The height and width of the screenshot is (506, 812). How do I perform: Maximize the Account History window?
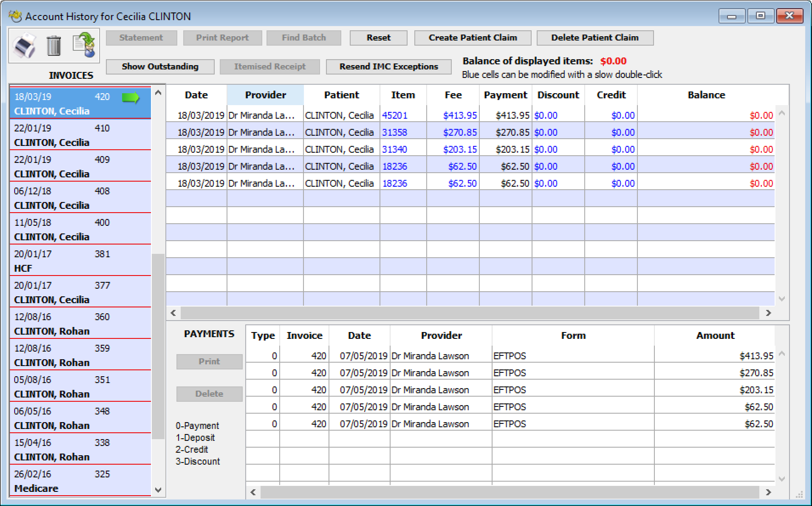coord(760,16)
